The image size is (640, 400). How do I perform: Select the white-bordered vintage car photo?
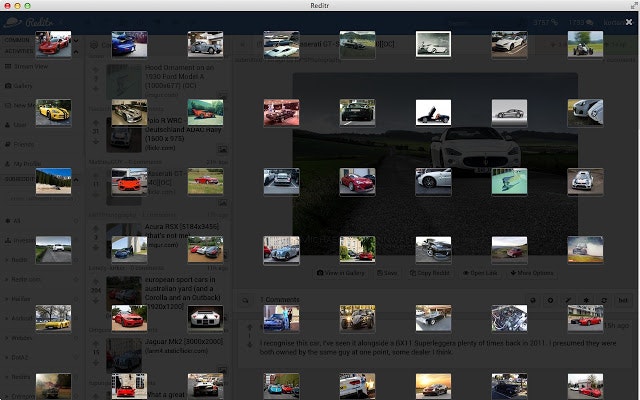pyautogui.click(x=433, y=44)
